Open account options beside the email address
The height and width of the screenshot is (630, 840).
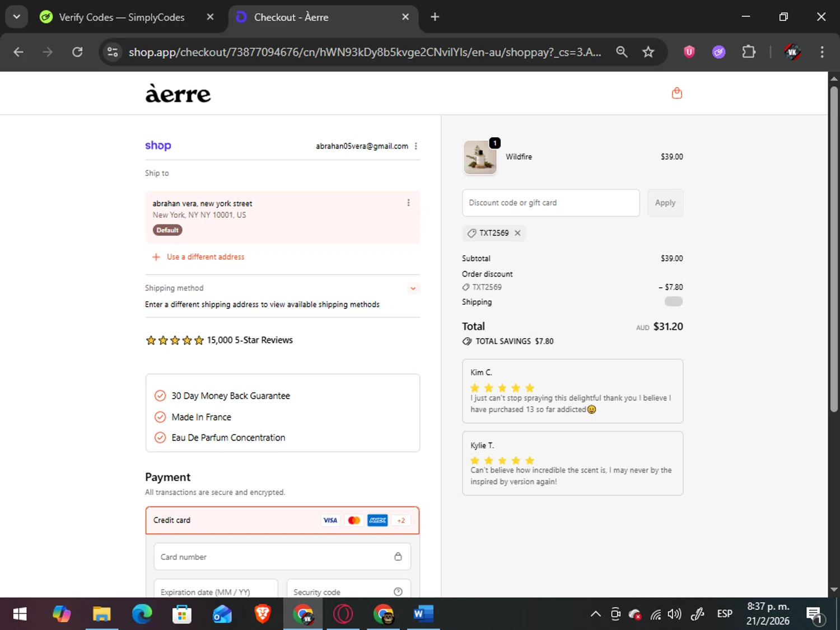pyautogui.click(x=416, y=146)
